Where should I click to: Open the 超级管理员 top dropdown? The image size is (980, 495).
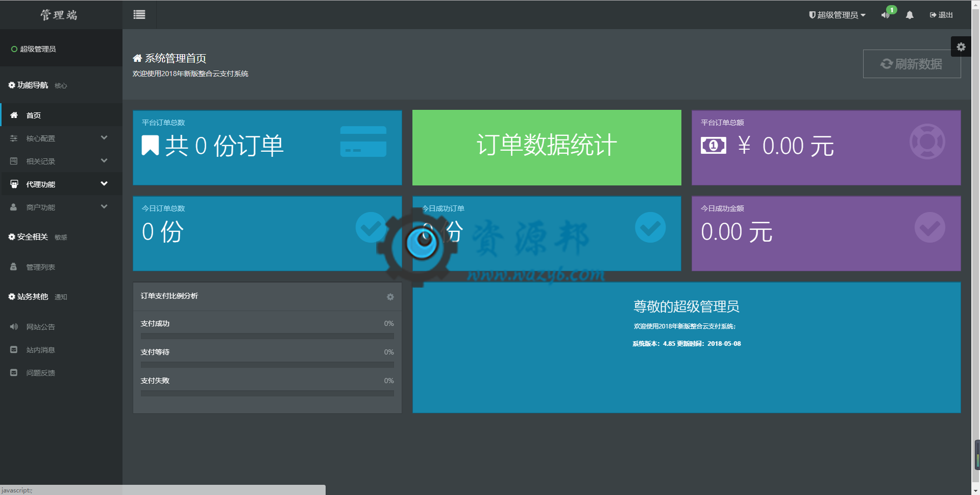coord(837,15)
